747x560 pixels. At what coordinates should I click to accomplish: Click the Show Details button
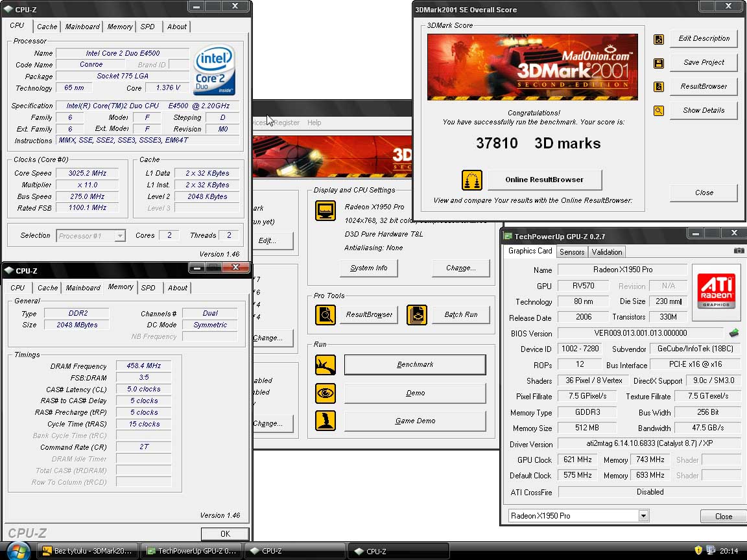tap(704, 110)
